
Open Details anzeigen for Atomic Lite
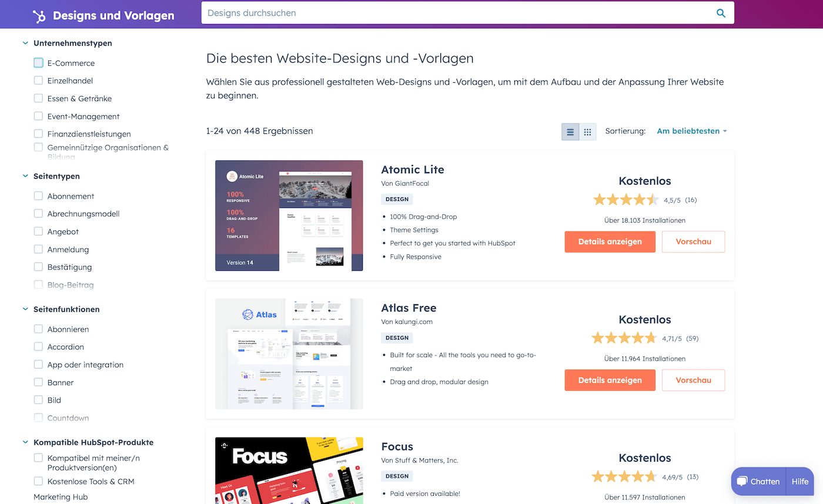point(610,241)
